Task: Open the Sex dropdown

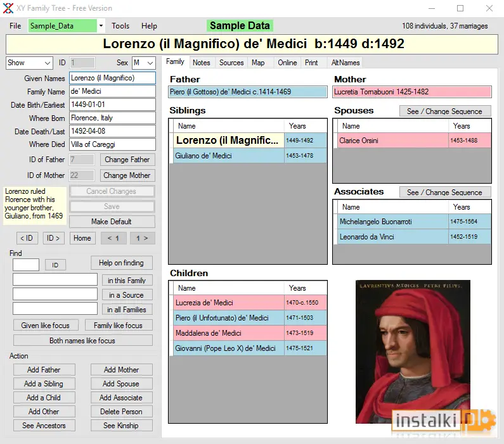Action: click(144, 63)
